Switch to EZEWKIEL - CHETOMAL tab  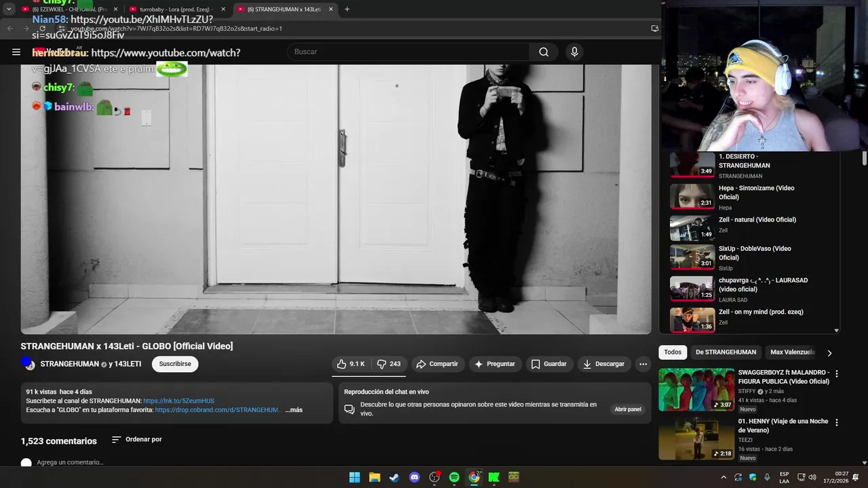click(x=69, y=9)
